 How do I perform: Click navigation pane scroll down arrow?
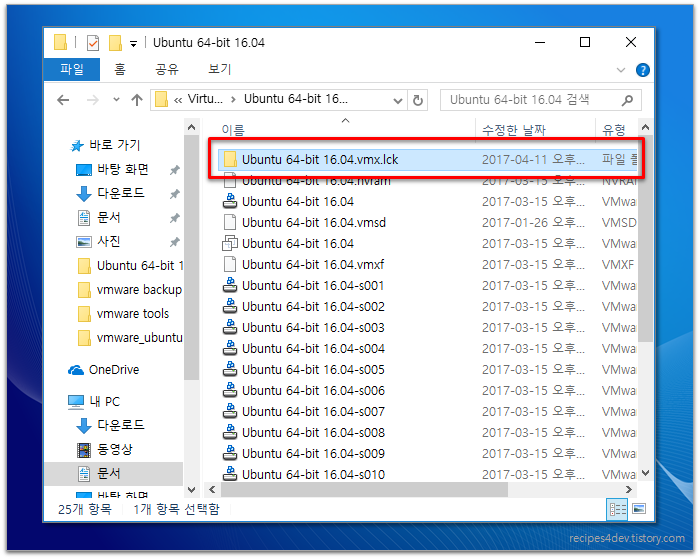(192, 490)
